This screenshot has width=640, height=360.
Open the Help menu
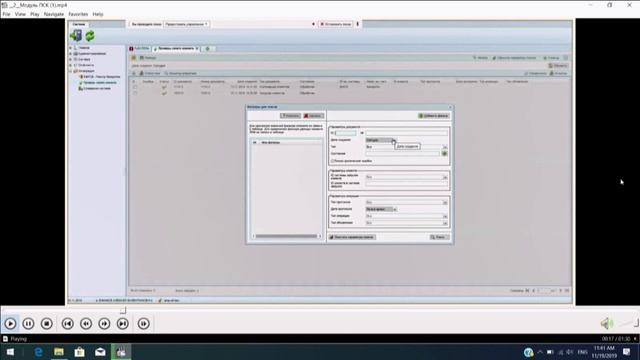click(x=98, y=14)
